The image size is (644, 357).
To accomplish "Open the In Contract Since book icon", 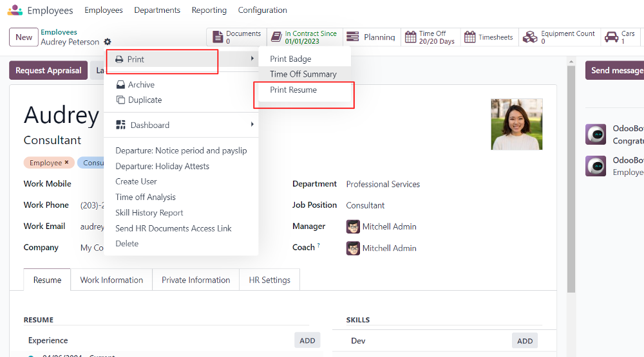I will pos(276,37).
